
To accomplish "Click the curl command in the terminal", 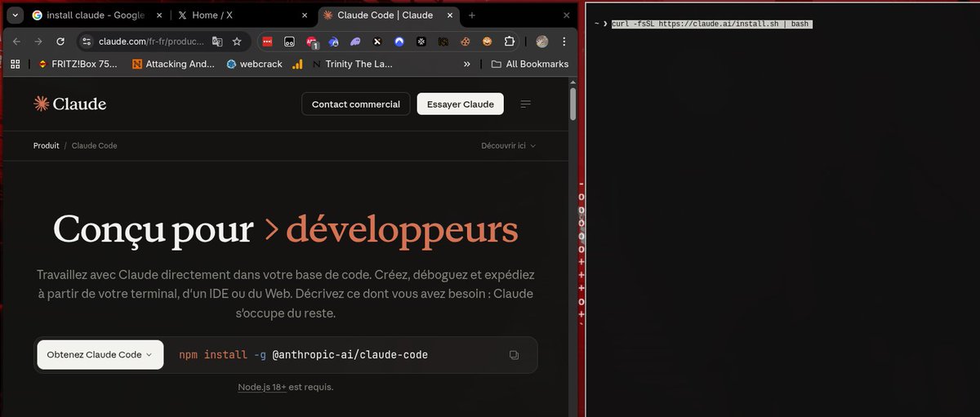I will coord(711,24).
